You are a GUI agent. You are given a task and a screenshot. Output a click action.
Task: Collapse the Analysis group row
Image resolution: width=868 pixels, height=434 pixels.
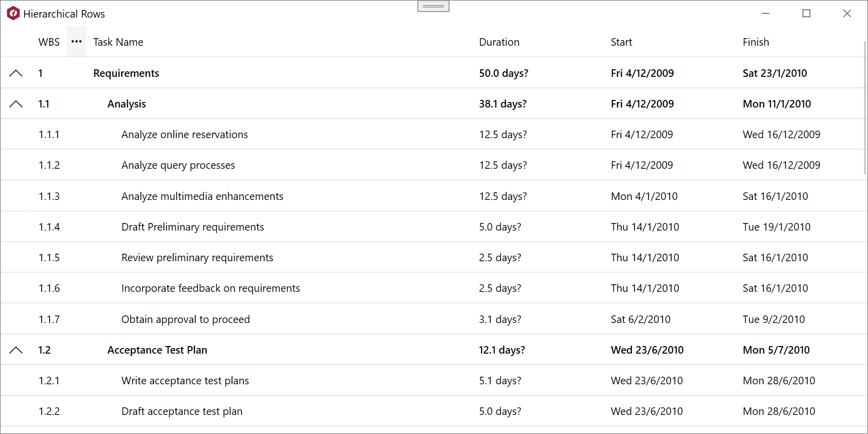[16, 104]
